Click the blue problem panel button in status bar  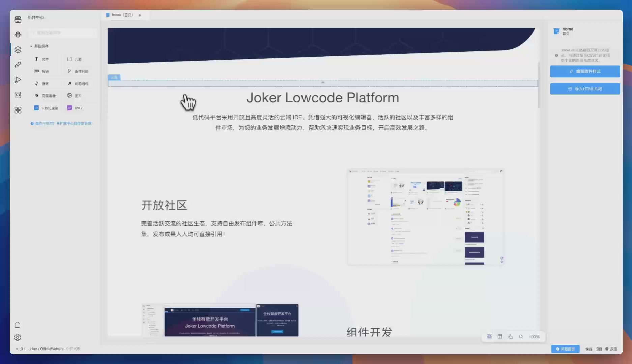tap(565, 349)
